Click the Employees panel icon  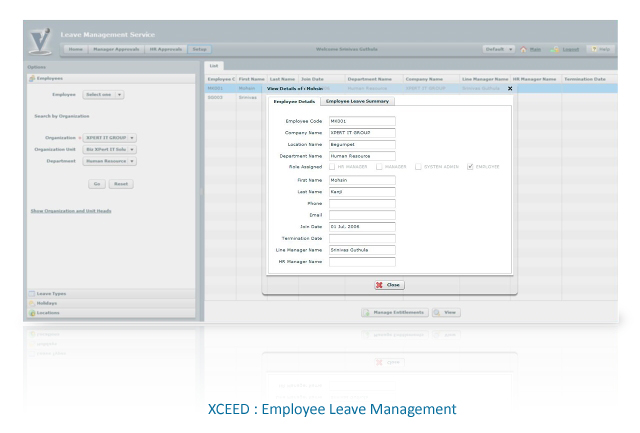pos(32,78)
